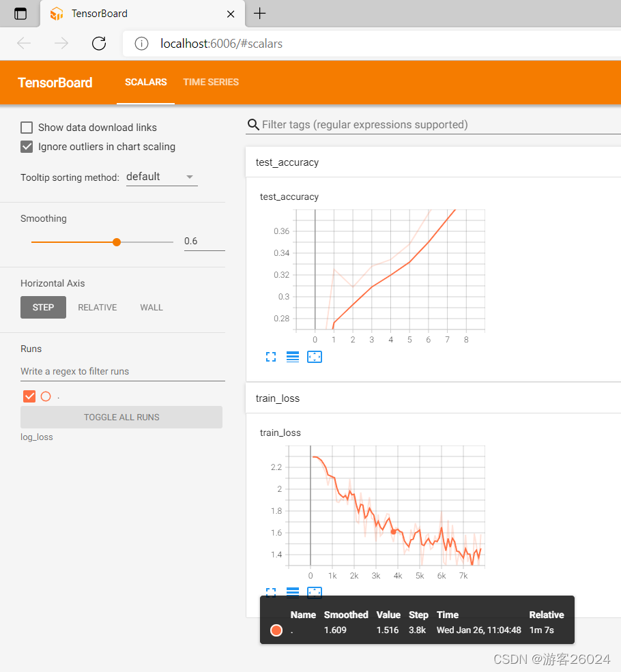
Task: Uncheck Ignore outliers in chart scaling
Action: tap(27, 147)
